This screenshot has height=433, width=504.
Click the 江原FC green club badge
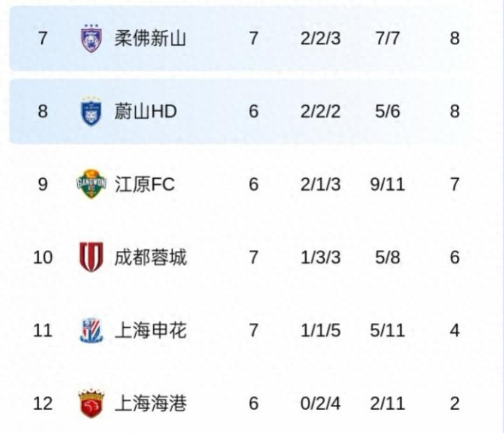(91, 184)
